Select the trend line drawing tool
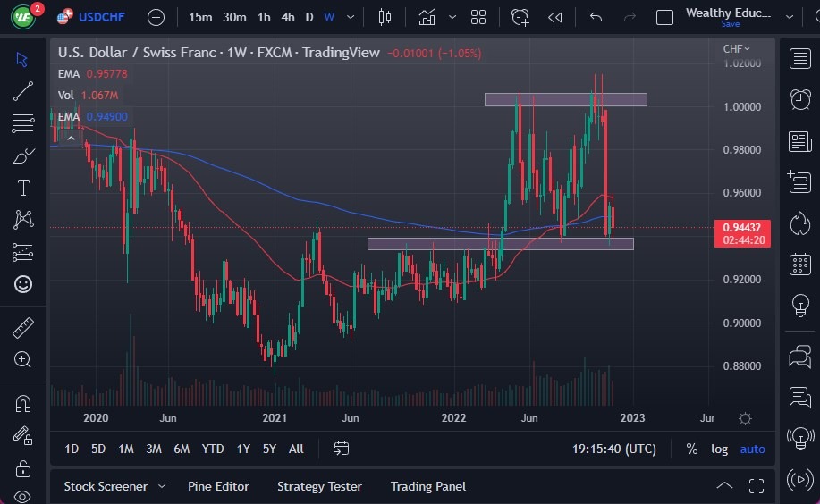Image resolution: width=820 pixels, height=504 pixels. point(23,90)
